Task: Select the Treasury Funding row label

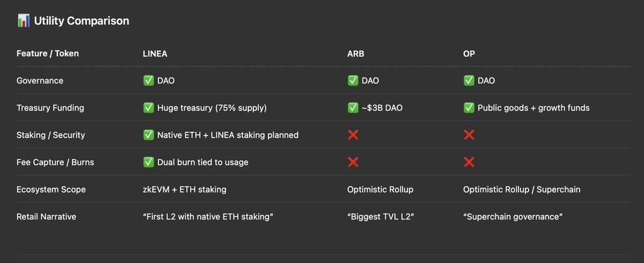Action: click(x=50, y=107)
